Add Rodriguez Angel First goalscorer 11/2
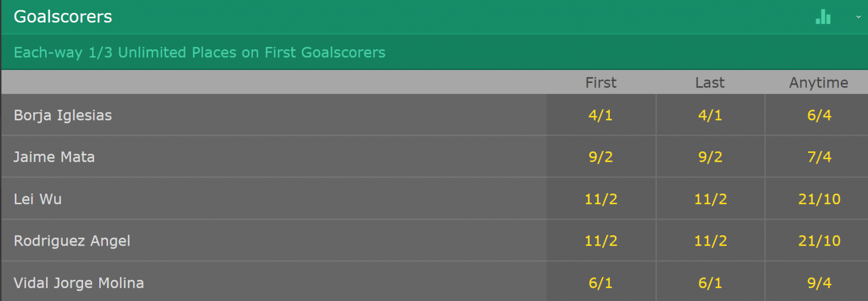Image resolution: width=868 pixels, height=301 pixels. coord(601,241)
